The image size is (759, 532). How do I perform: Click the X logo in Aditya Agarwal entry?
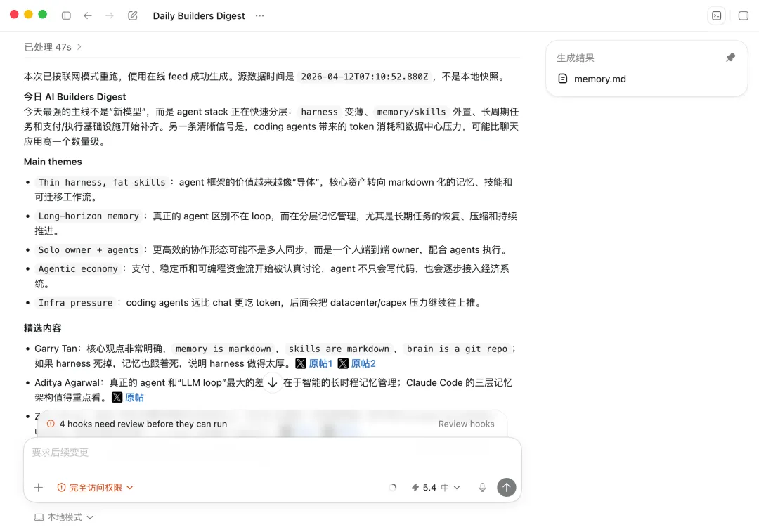coord(117,398)
